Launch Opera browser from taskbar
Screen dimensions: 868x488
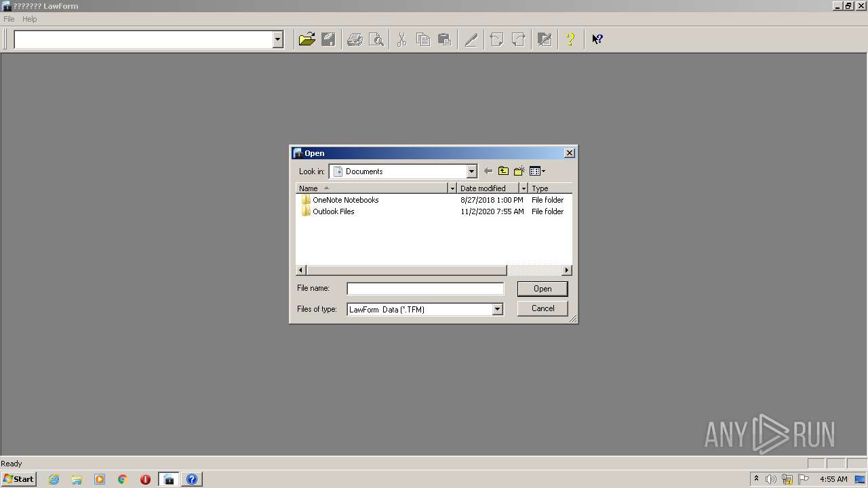click(x=145, y=479)
